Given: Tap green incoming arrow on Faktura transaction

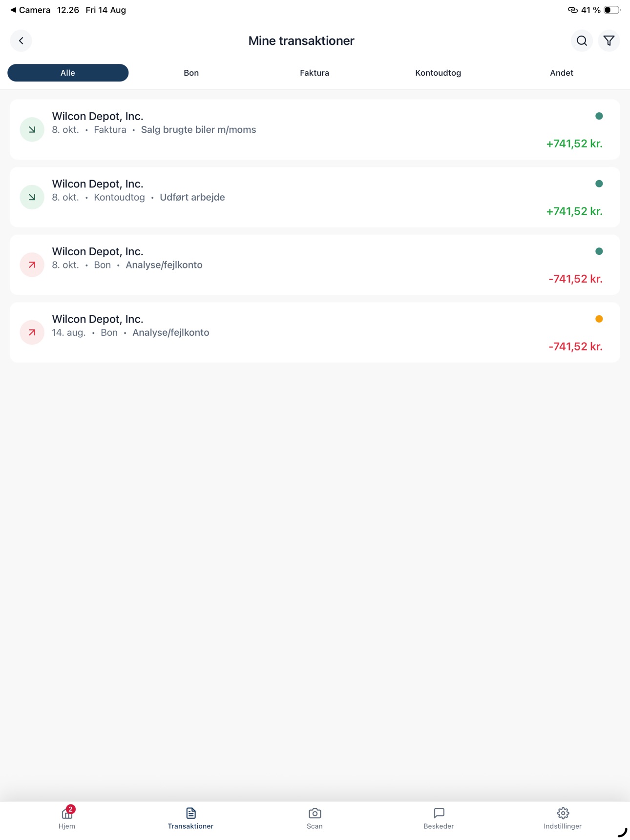Looking at the screenshot, I should pyautogui.click(x=32, y=129).
